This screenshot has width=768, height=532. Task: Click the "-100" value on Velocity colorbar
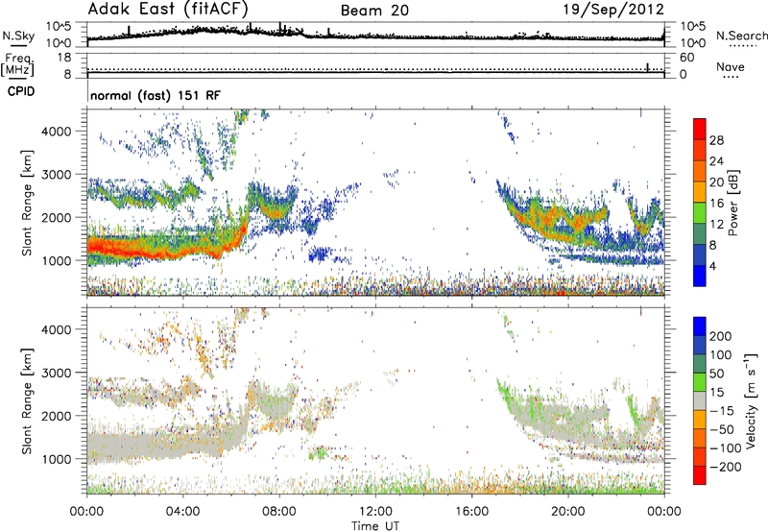725,448
